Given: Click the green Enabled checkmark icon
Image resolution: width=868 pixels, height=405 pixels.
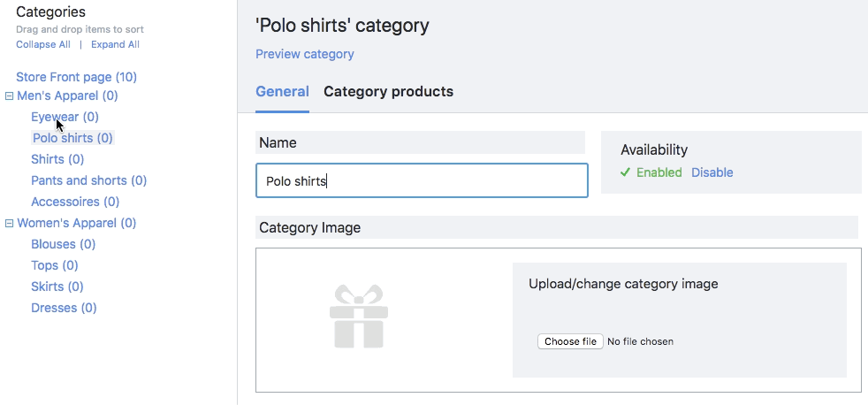Looking at the screenshot, I should (626, 172).
